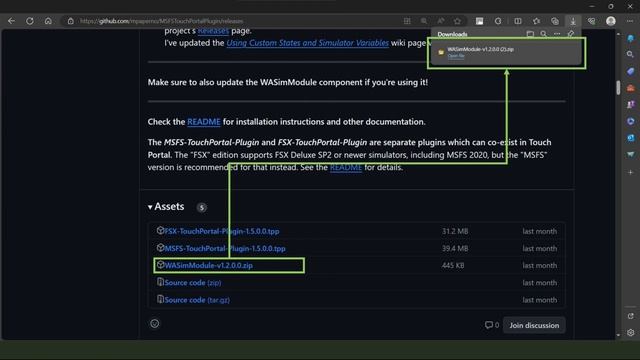
Task: Open the Drop paper-plane sidebar icon
Action: pyautogui.click(x=631, y=155)
